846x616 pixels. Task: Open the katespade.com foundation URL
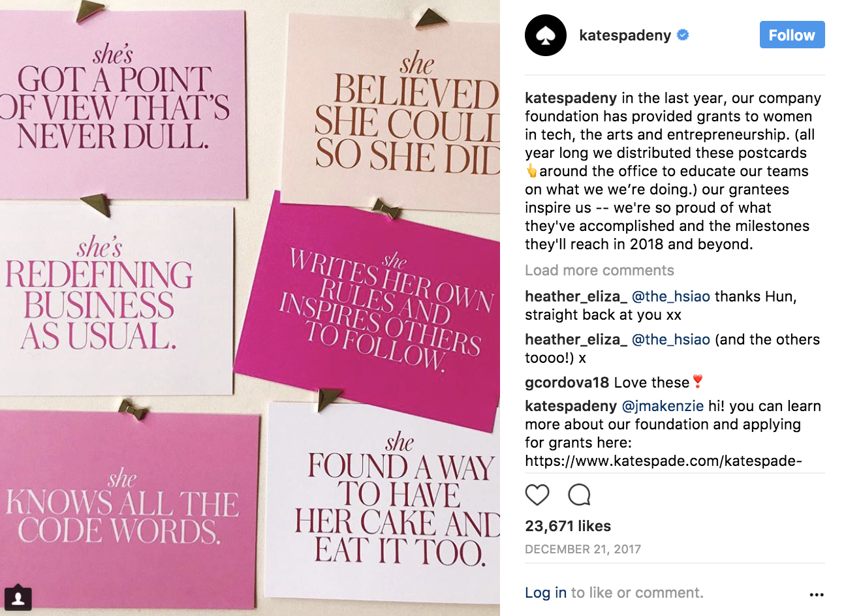(663, 461)
